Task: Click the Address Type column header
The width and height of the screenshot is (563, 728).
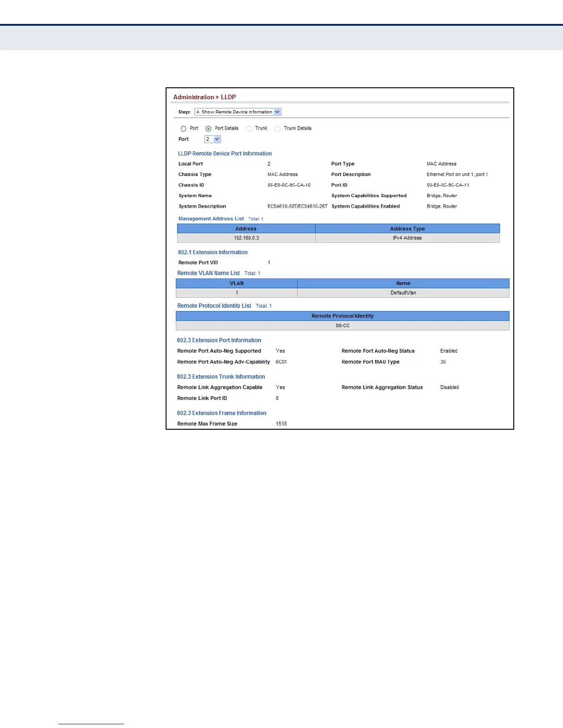Action: pyautogui.click(x=408, y=228)
